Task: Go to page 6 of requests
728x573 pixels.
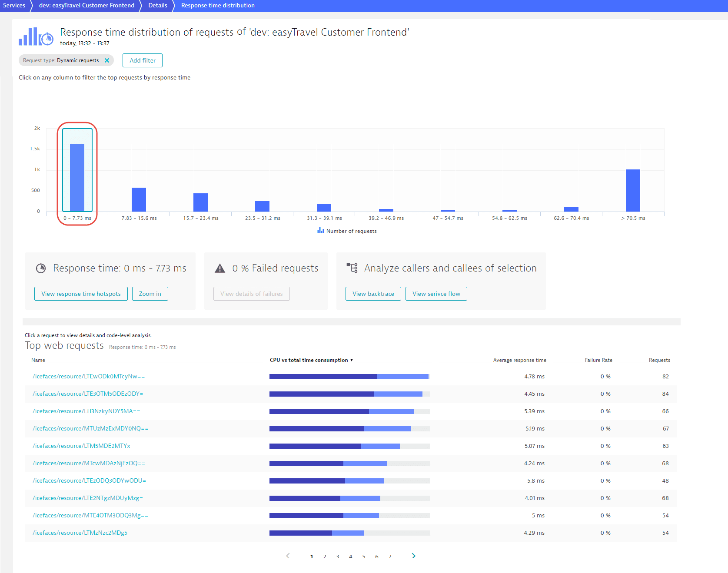Action: (x=377, y=556)
